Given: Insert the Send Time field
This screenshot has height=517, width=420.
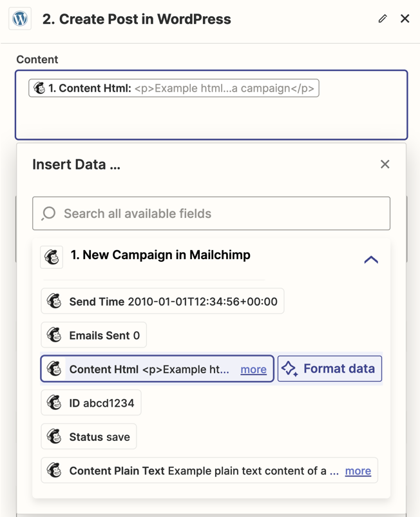Looking at the screenshot, I should (163, 301).
